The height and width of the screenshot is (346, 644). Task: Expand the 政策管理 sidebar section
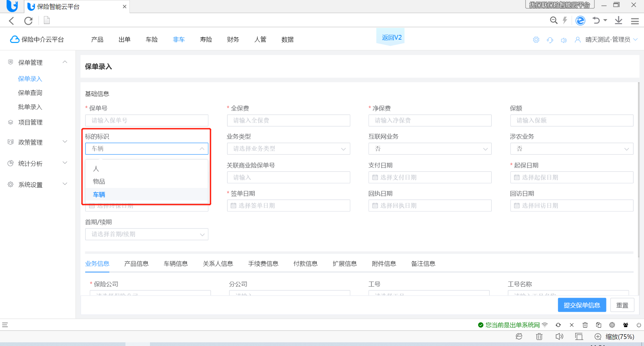click(65, 142)
